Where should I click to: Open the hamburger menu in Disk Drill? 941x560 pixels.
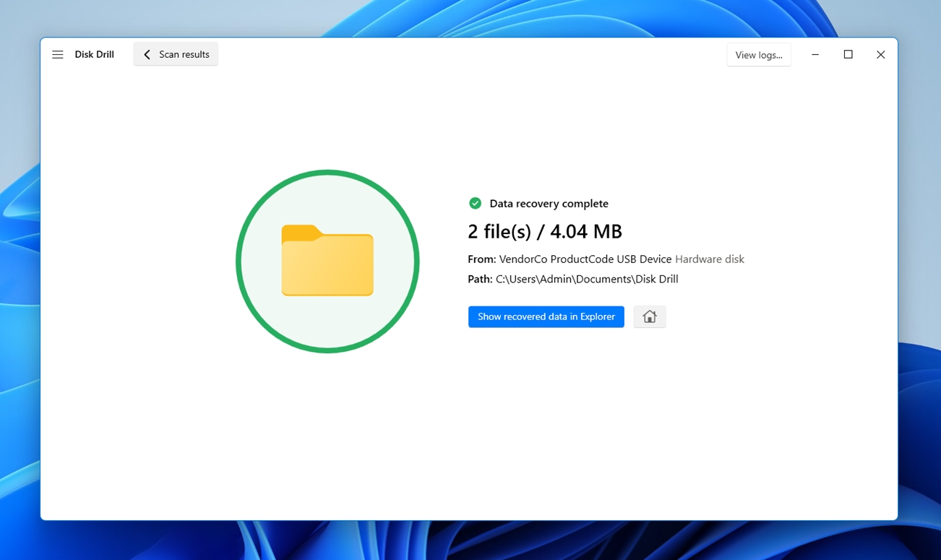[x=58, y=54]
